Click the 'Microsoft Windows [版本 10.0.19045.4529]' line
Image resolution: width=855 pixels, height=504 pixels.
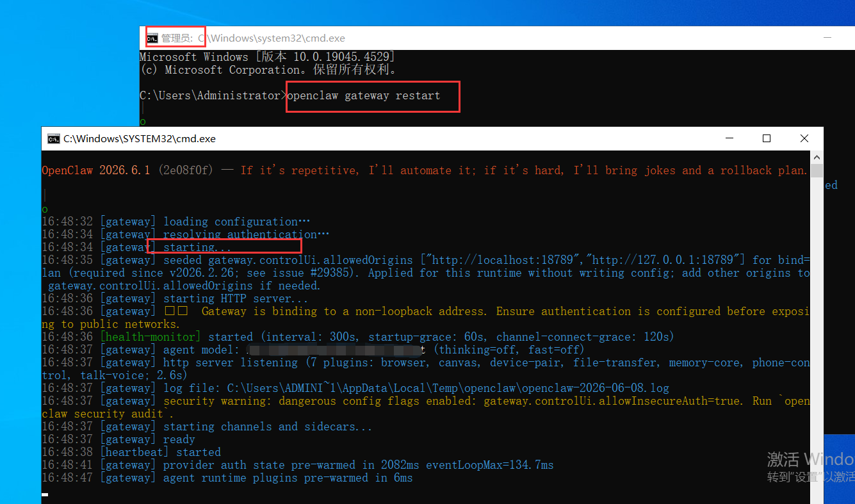coord(267,57)
